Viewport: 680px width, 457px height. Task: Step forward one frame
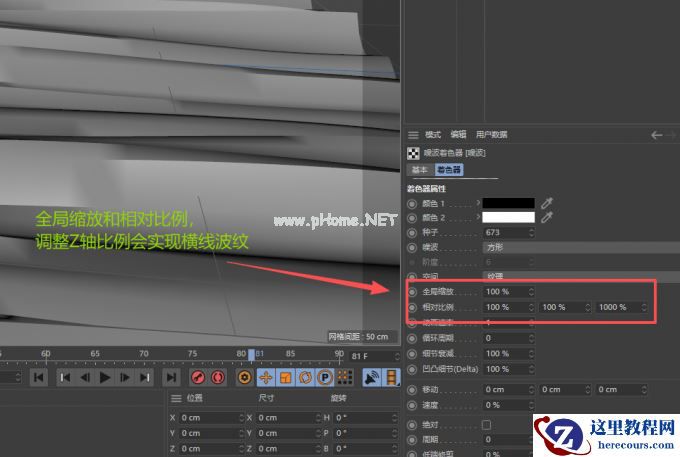pos(124,377)
